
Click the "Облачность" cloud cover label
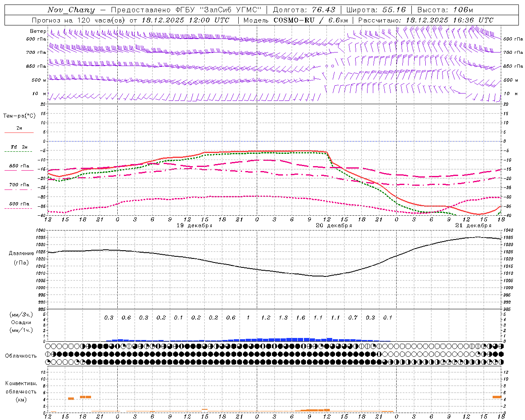(21, 356)
